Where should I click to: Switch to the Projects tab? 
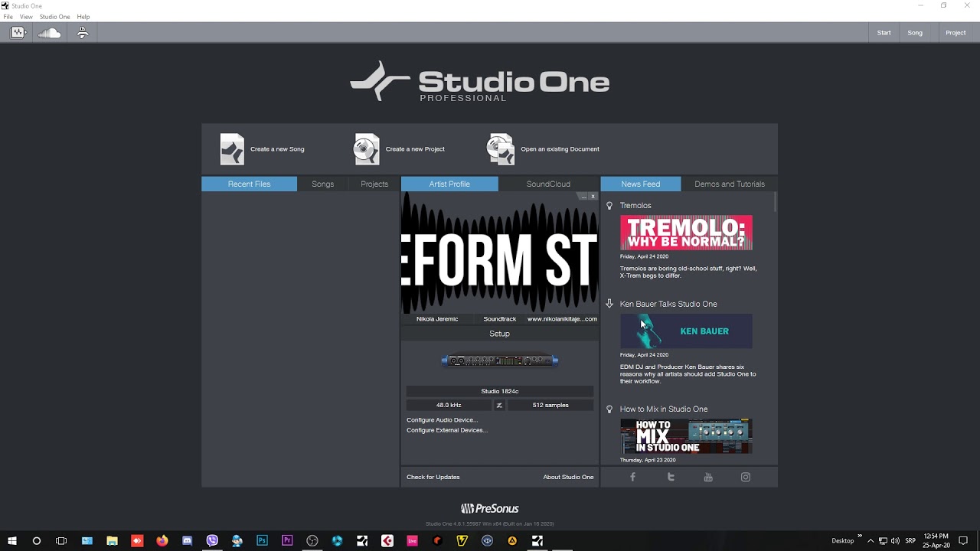374,184
